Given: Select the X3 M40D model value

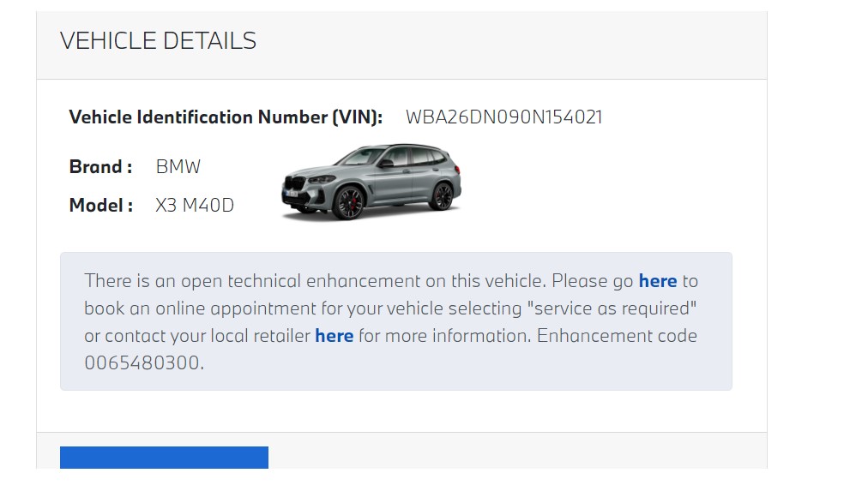Looking at the screenshot, I should point(195,206).
